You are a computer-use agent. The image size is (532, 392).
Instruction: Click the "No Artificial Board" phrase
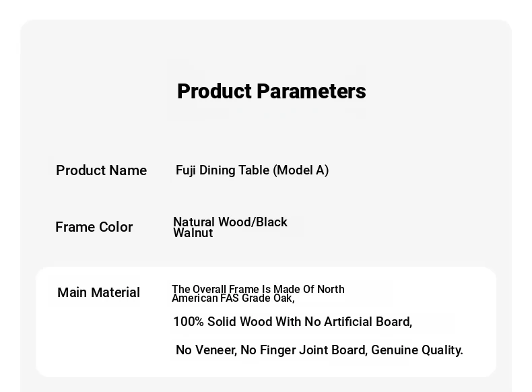(358, 322)
